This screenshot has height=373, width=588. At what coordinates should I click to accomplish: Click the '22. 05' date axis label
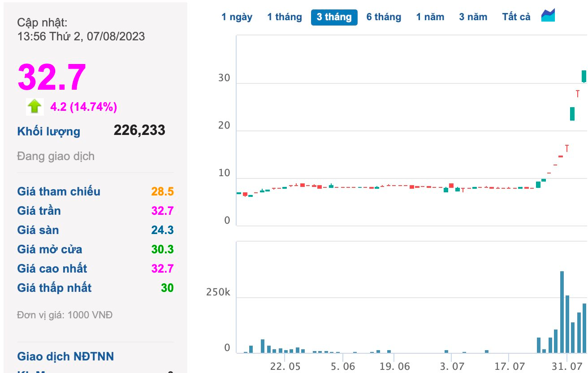click(x=285, y=366)
